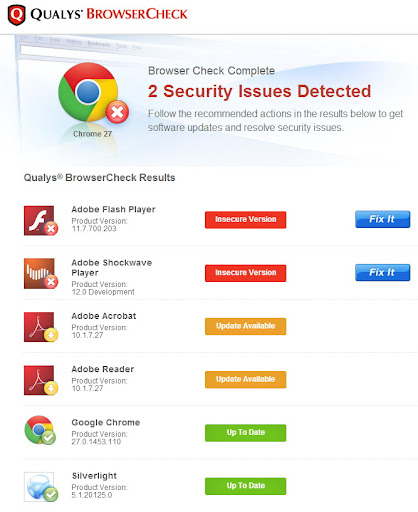This screenshot has height=512, width=418.
Task: Click Insecure Version badge for Shockwave Player
Action: pos(245,273)
